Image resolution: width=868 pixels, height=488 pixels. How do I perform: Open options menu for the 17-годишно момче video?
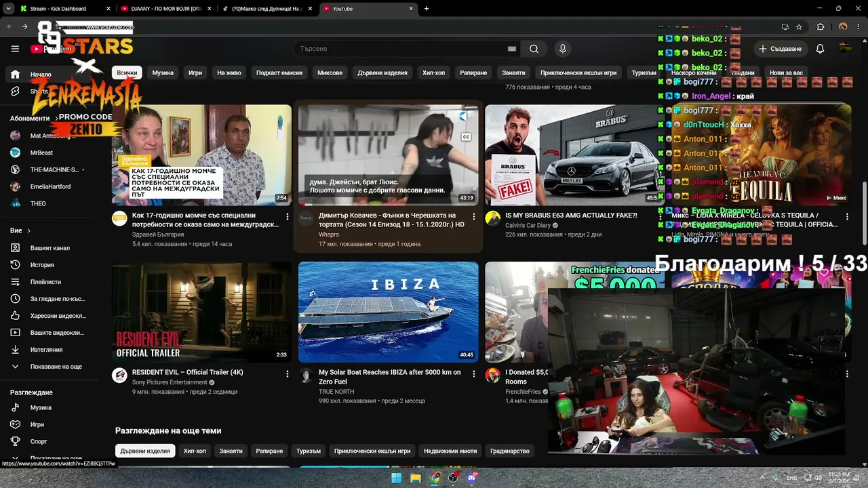(287, 217)
